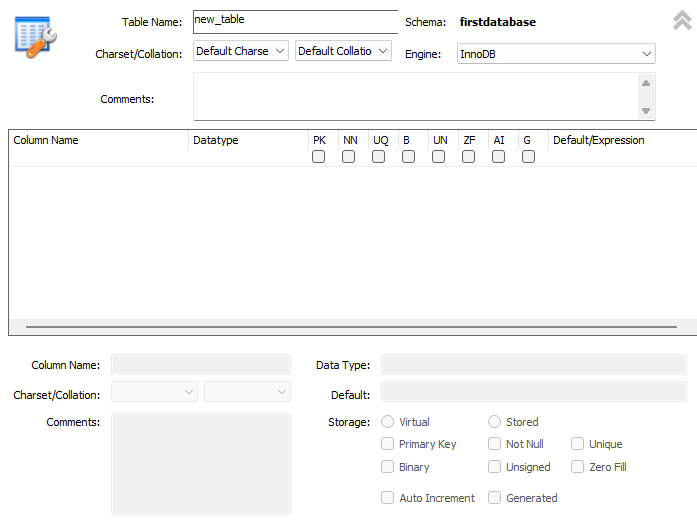Edit the Table Name field
This screenshot has width=697, height=522.
pyautogui.click(x=295, y=22)
